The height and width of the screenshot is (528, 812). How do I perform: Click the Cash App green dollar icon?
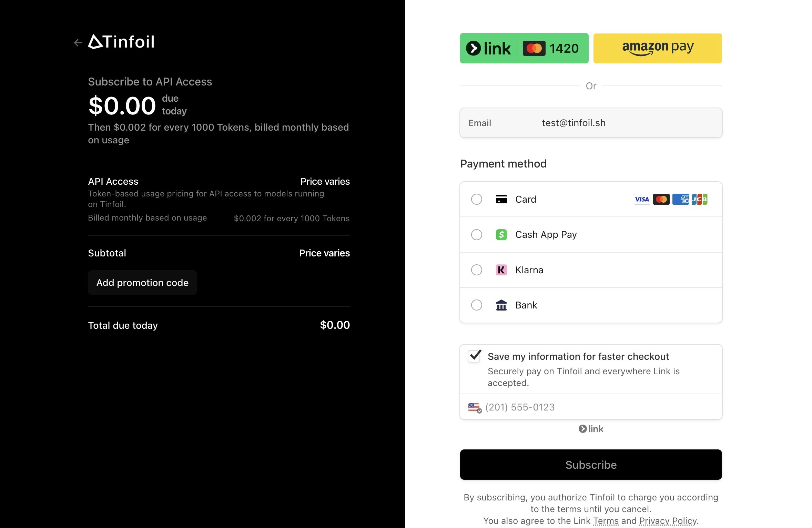tap(501, 235)
